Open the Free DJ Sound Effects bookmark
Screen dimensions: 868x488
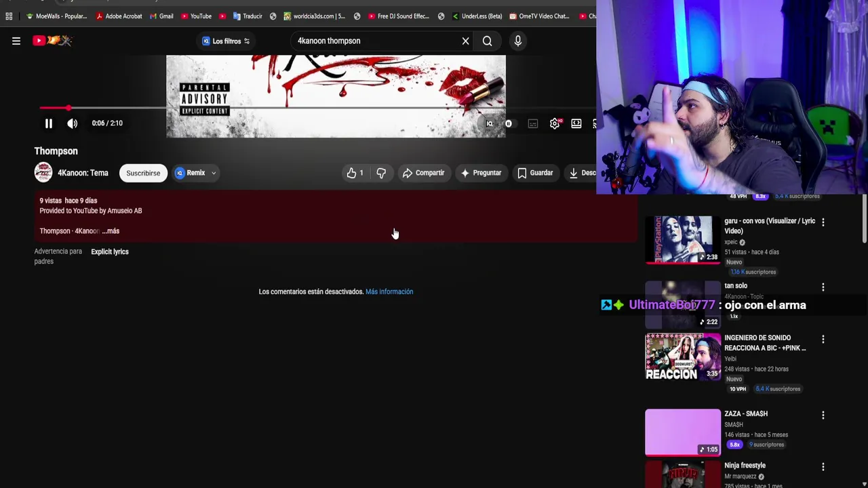(x=398, y=16)
